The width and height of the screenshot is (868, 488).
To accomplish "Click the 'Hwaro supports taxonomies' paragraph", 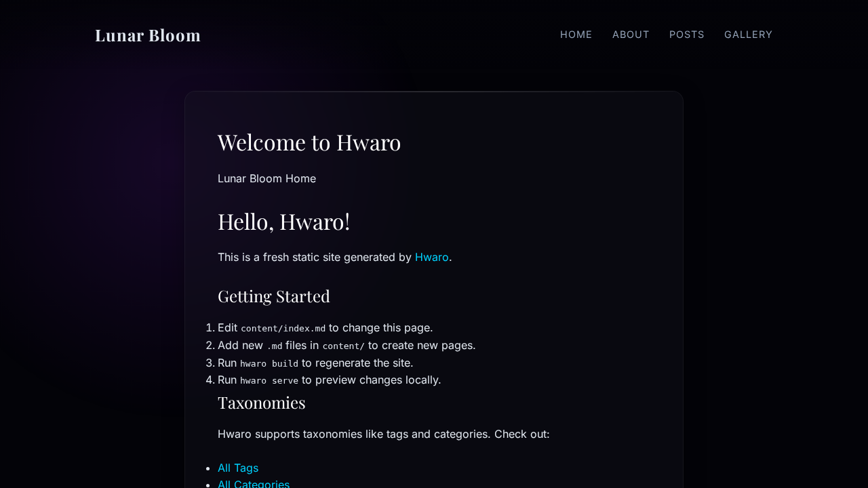I will click(384, 434).
